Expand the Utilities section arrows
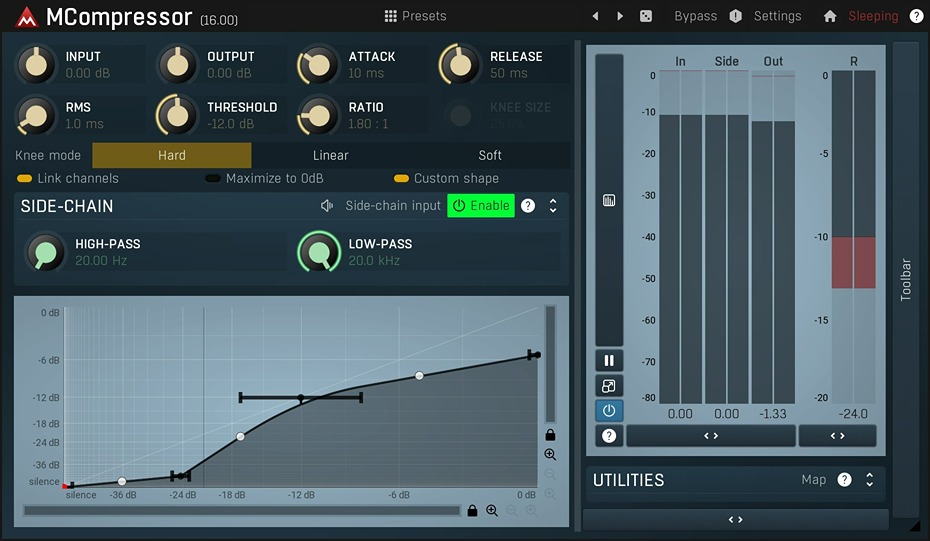Image resolution: width=930 pixels, height=541 pixels. click(x=869, y=480)
